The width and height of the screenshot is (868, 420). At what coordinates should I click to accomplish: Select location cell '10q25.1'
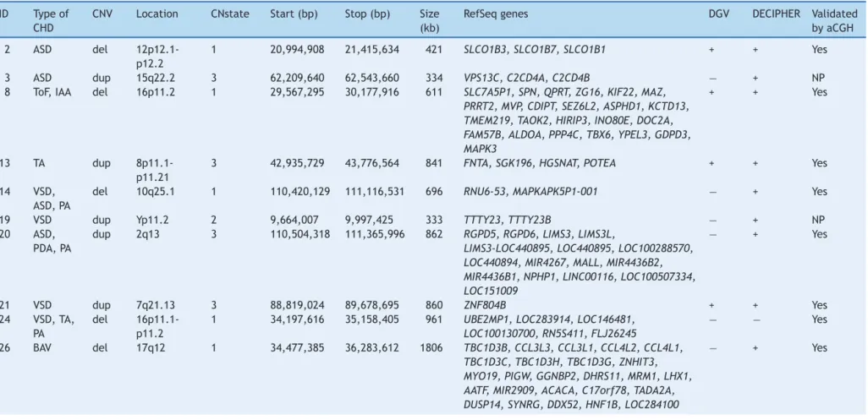[x=154, y=192]
